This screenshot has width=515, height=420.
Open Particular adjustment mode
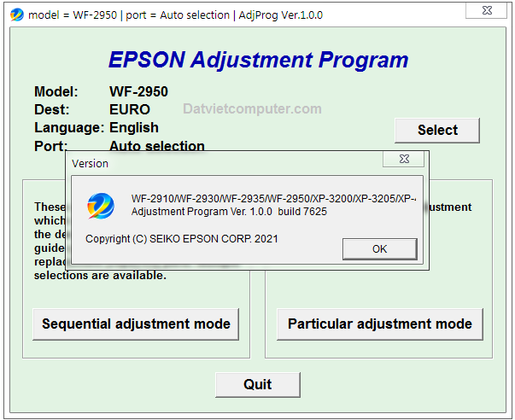pos(379,324)
